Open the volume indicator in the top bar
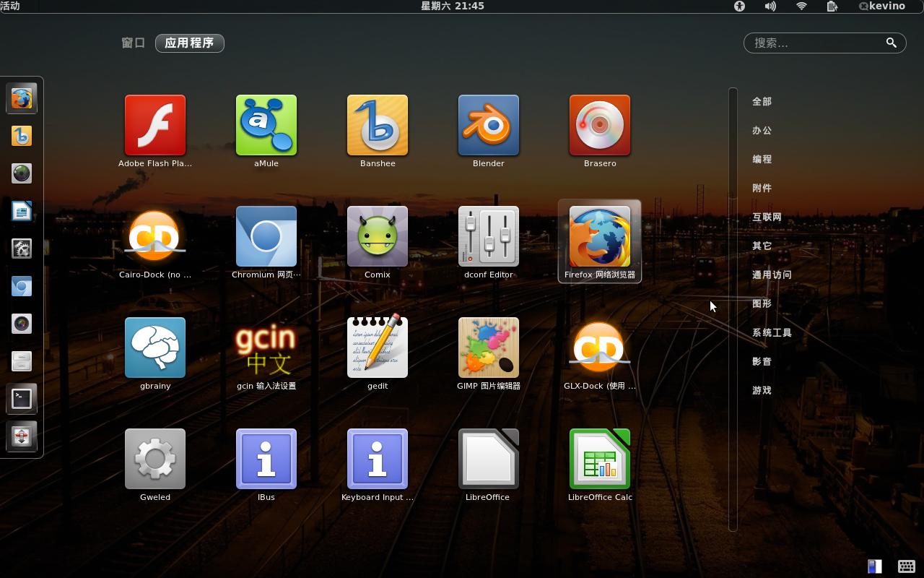This screenshot has width=924, height=578. coord(770,6)
